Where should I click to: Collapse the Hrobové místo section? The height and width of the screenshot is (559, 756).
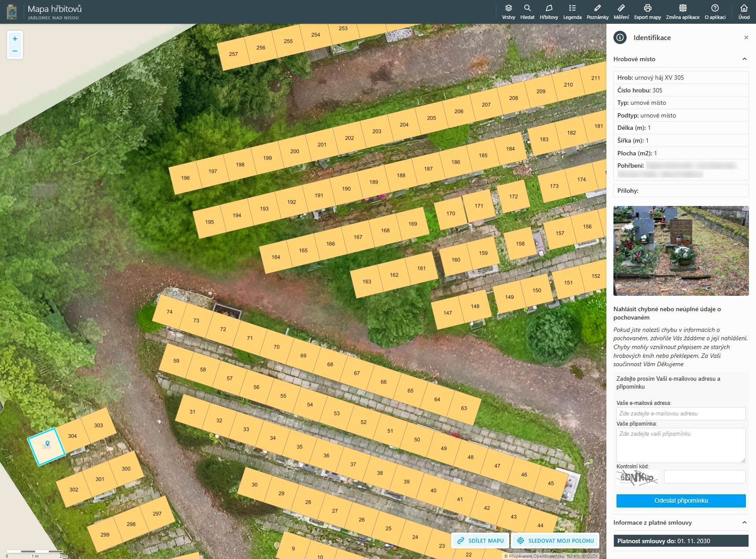(744, 59)
